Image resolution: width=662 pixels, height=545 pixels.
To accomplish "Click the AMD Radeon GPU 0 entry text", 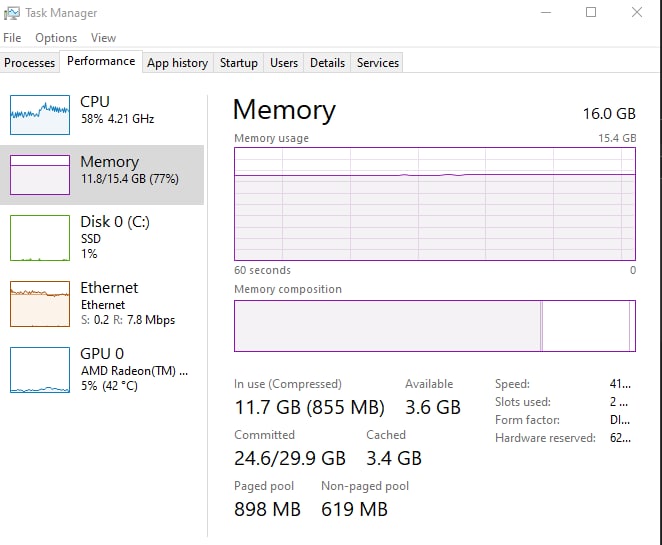I will point(134,370).
